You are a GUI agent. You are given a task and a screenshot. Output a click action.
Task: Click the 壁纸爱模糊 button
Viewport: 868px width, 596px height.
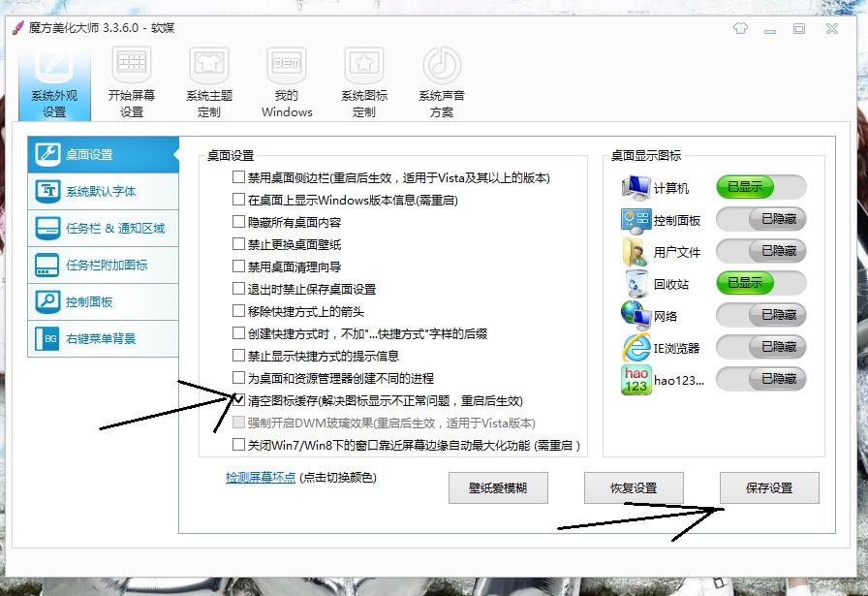point(498,488)
